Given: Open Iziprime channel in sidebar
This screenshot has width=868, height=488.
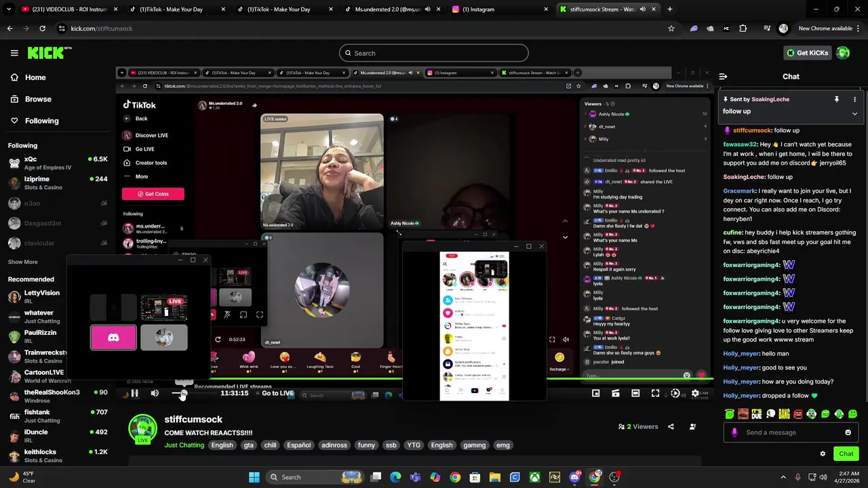Looking at the screenshot, I should point(58,183).
